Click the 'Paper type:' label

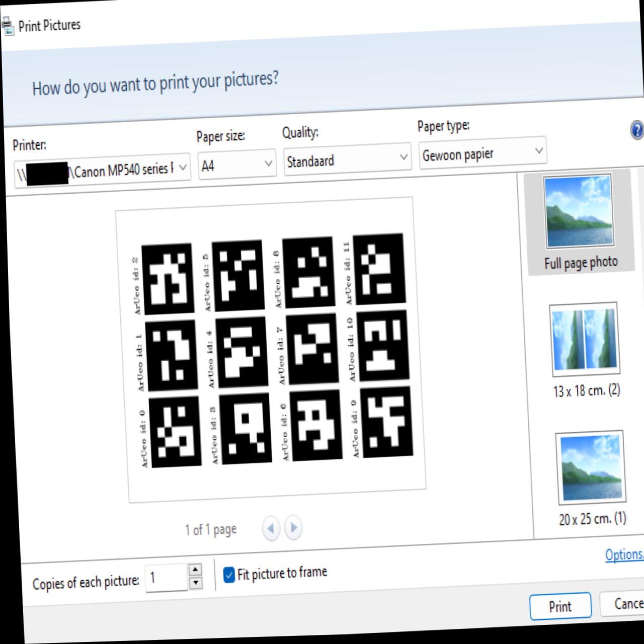click(x=443, y=126)
